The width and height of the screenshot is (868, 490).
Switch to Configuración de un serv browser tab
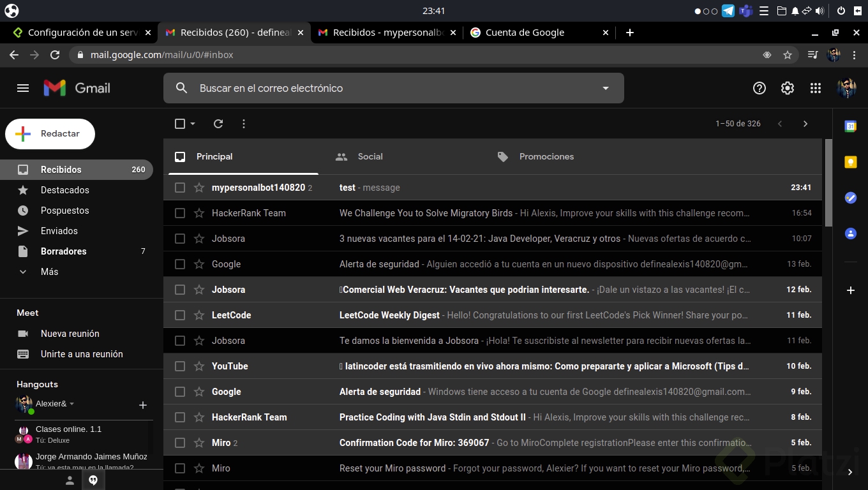pyautogui.click(x=82, y=33)
